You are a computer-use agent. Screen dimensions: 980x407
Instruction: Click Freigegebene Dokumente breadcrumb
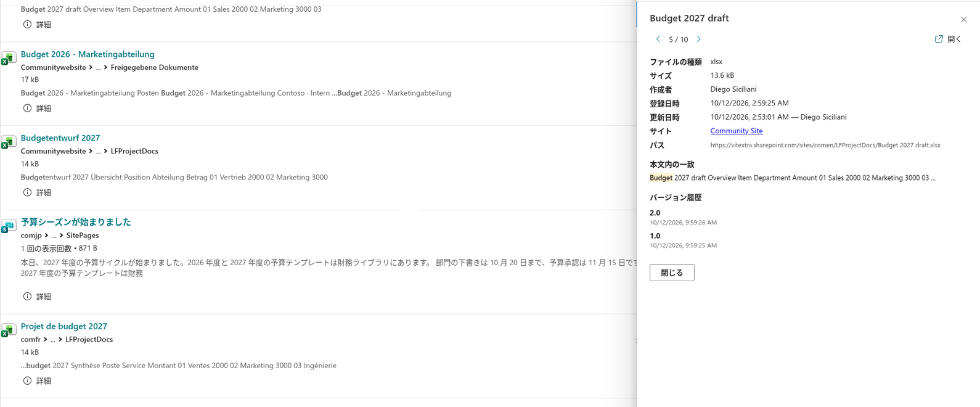(155, 67)
